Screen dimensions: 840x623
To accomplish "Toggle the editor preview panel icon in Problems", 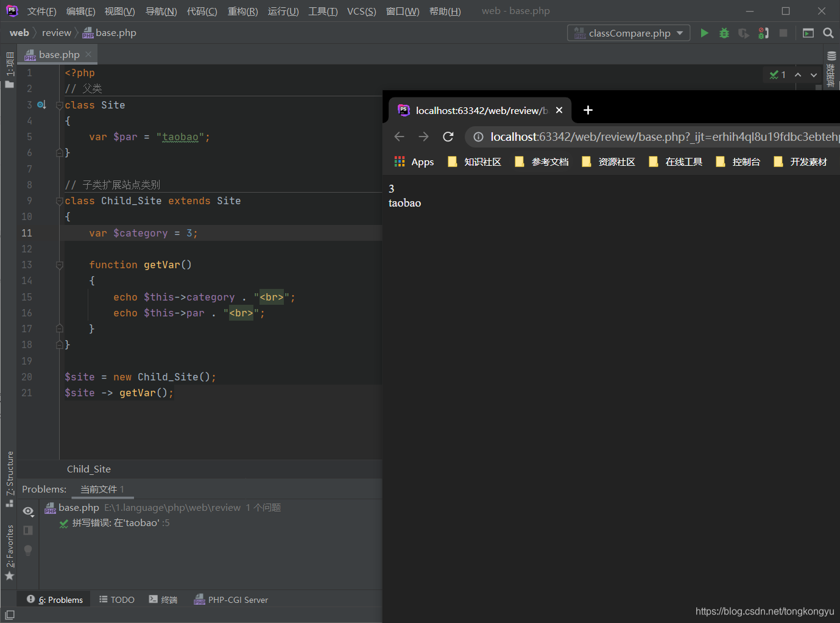I will click(28, 530).
